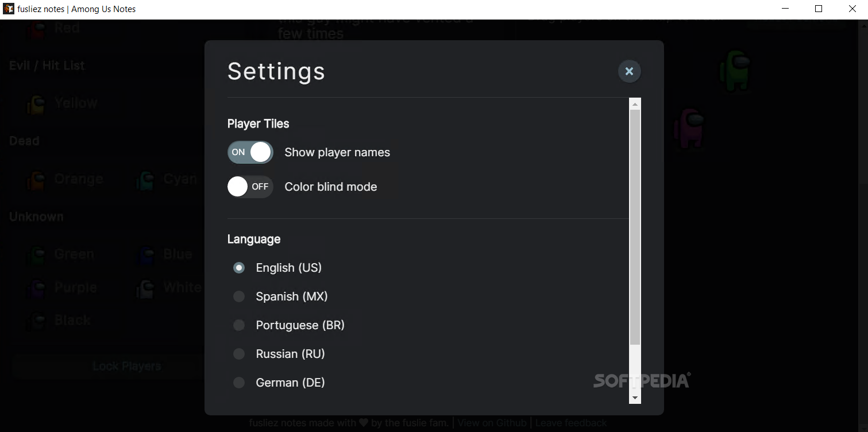Click the Color blind mode label
Viewport: 868px width, 432px height.
[x=331, y=187]
